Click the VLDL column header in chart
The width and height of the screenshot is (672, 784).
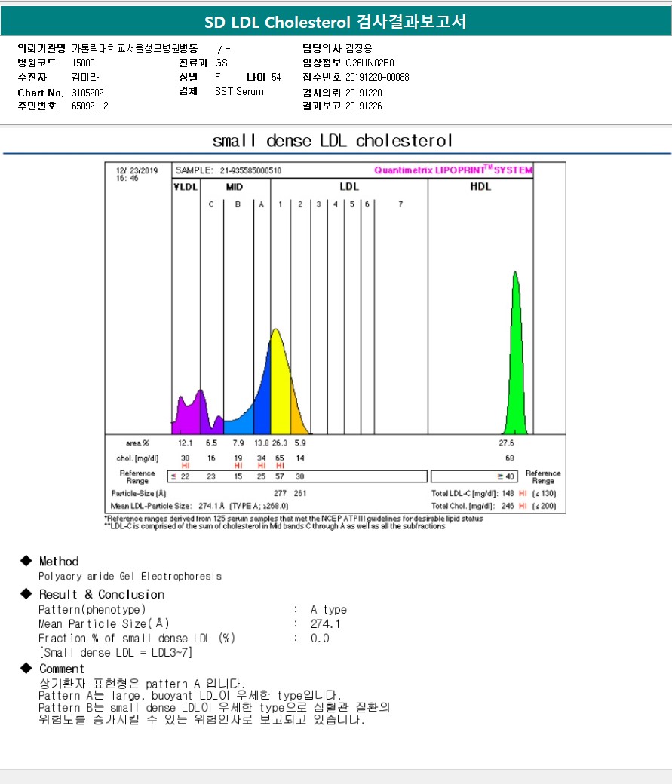(x=186, y=187)
